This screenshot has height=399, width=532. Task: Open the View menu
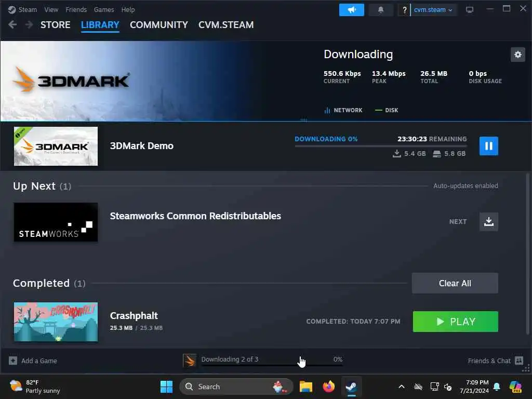(51, 9)
